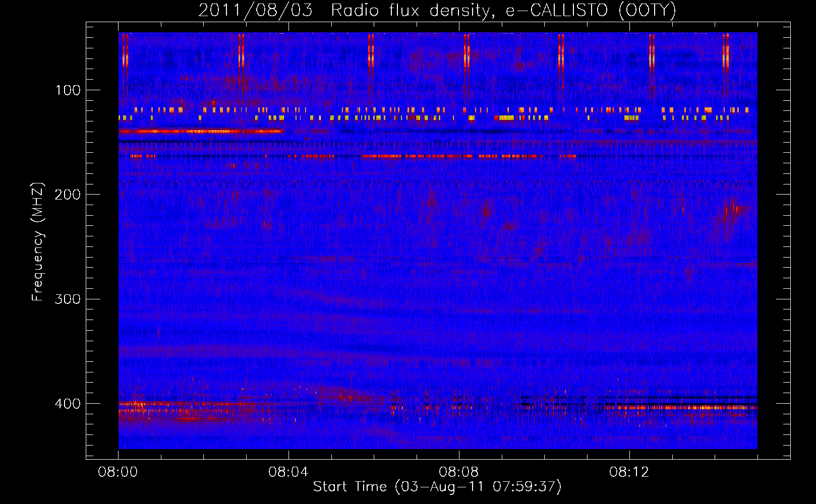Image resolution: width=816 pixels, height=504 pixels.
Task: Click the 300 frequency tick label
Action: click(x=68, y=299)
